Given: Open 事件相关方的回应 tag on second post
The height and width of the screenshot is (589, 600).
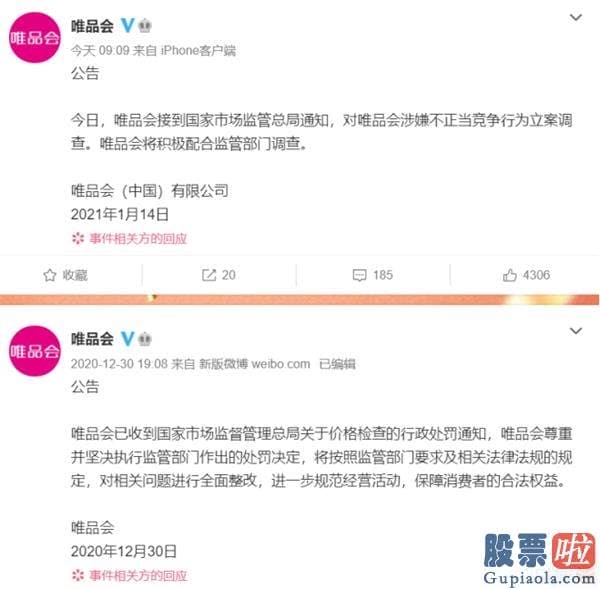Looking at the screenshot, I should click(x=129, y=575).
